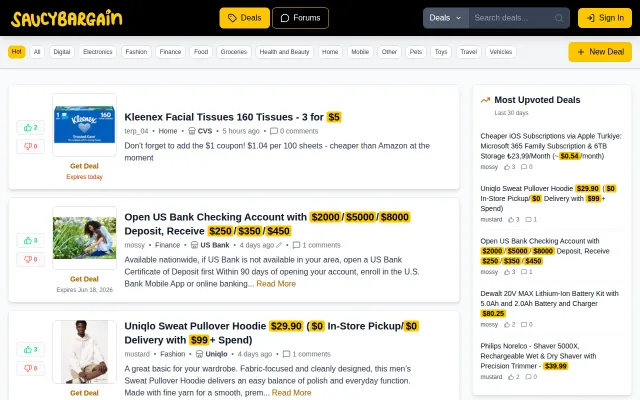Downvote the Uniqlo Sweat Pullover Hoodie deal
The height and width of the screenshot is (400, 640).
click(x=31, y=368)
